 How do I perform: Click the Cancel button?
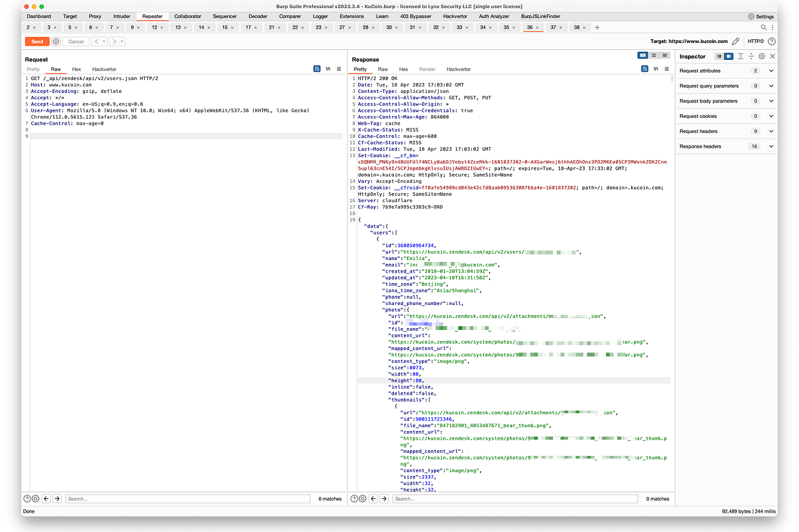76,41
